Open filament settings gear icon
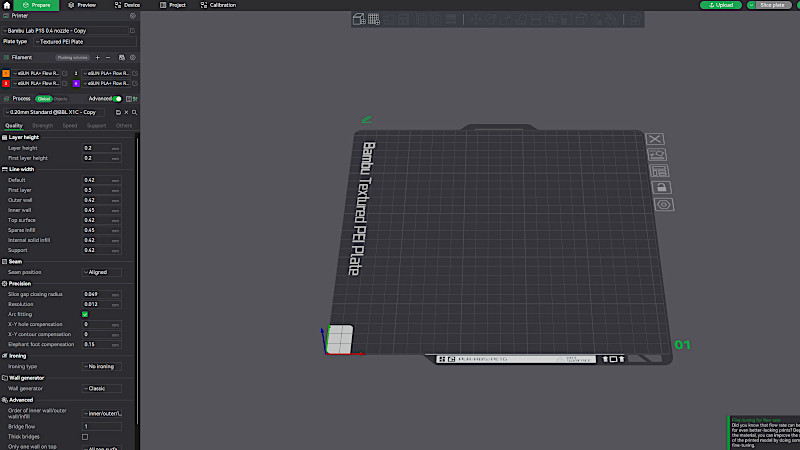This screenshot has width=800, height=450. pyautogui.click(x=133, y=58)
